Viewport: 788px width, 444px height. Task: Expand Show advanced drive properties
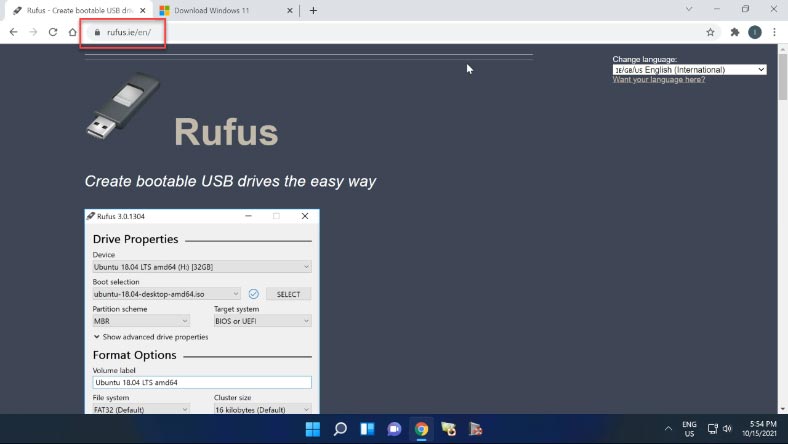click(151, 337)
